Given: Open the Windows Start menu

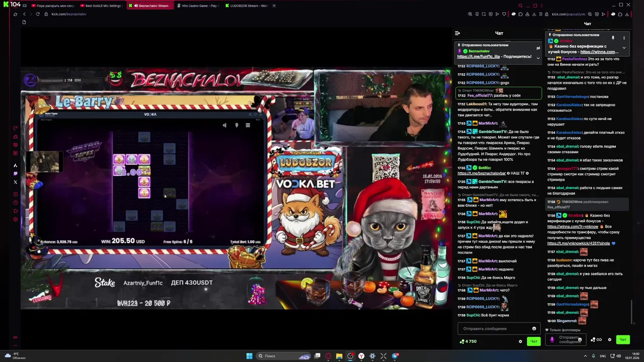Looking at the screenshot, I should (249, 356).
